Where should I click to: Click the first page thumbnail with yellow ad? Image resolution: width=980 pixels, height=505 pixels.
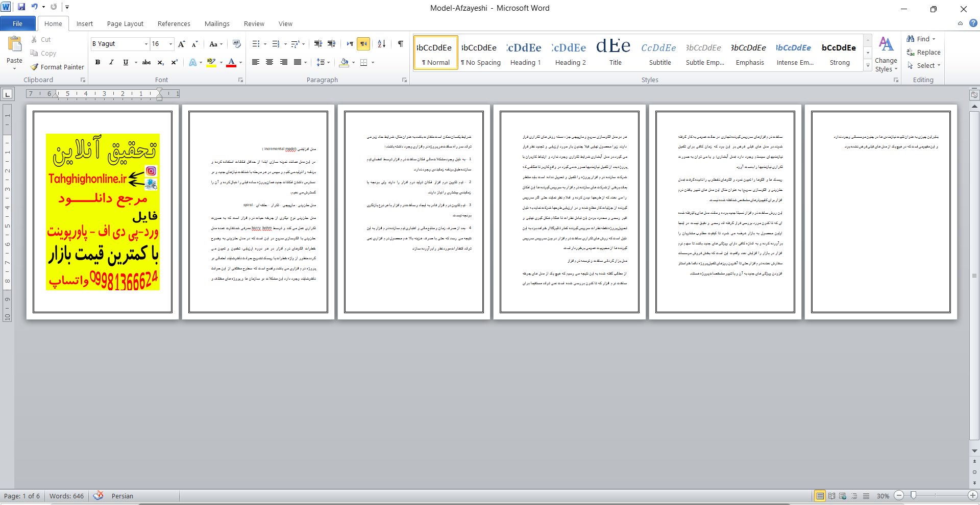click(x=103, y=212)
